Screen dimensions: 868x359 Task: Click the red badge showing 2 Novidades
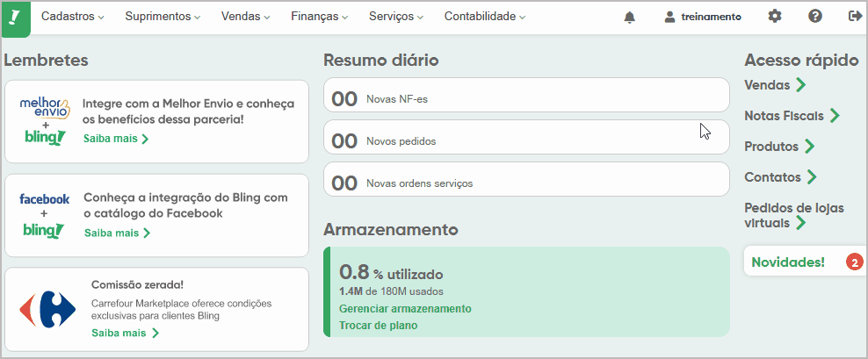[x=855, y=262]
